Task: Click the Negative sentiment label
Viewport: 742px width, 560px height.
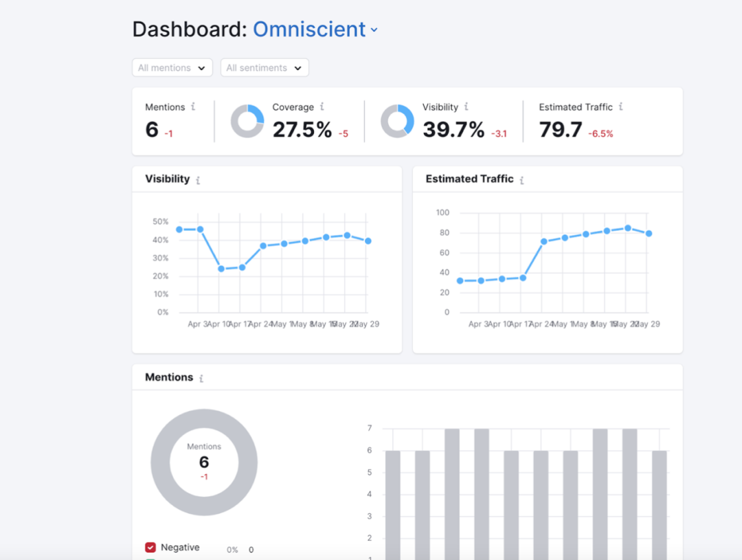Action: 180,548
